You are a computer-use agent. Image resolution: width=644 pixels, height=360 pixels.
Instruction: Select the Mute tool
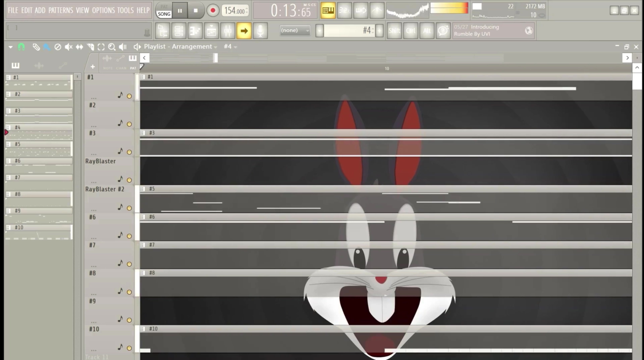pos(68,47)
